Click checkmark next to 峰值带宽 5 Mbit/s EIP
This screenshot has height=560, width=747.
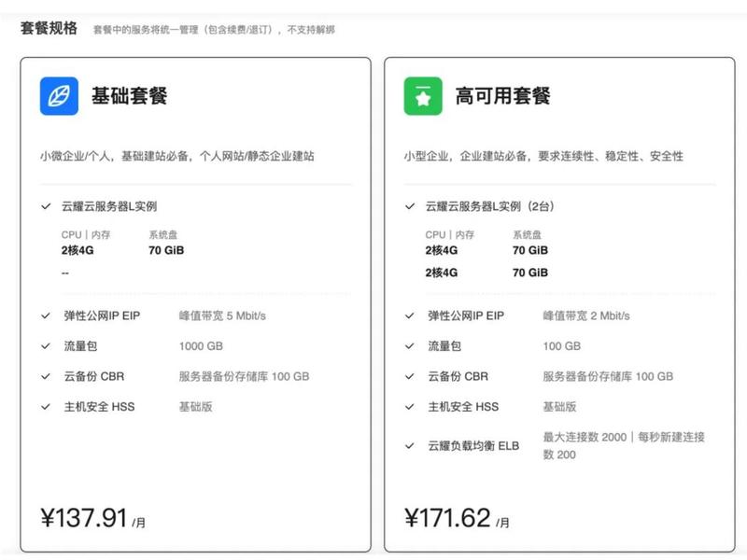click(46, 315)
